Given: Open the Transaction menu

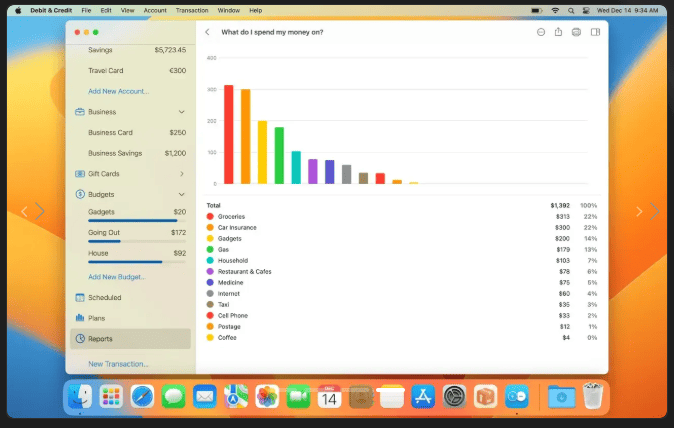Looking at the screenshot, I should pos(192,10).
